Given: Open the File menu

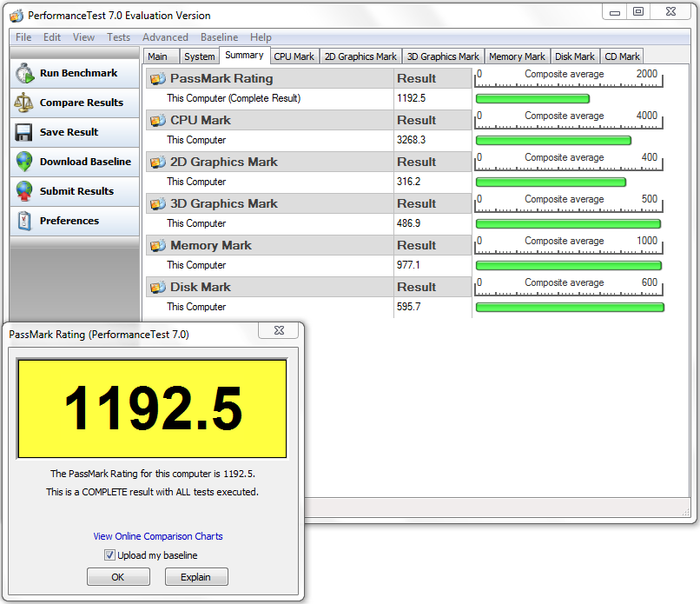Looking at the screenshot, I should [23, 37].
